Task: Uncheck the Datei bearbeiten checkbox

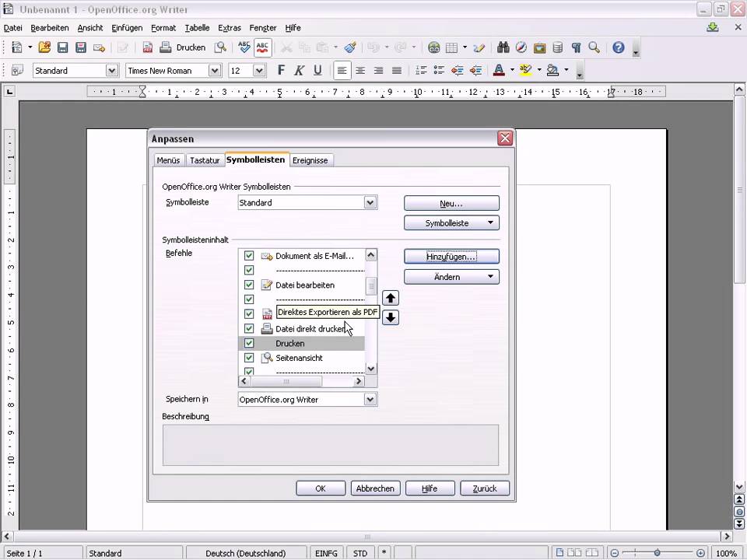Action: 249,285
